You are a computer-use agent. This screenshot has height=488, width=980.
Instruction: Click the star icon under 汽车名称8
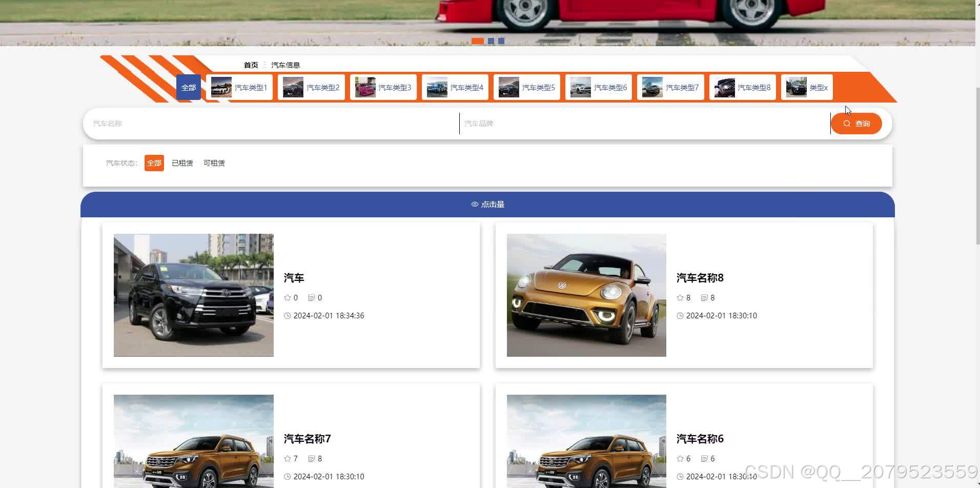680,298
